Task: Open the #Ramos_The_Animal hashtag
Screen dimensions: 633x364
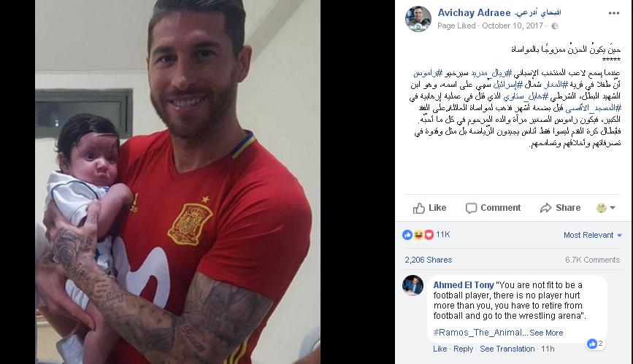Action: pyautogui.click(x=478, y=333)
